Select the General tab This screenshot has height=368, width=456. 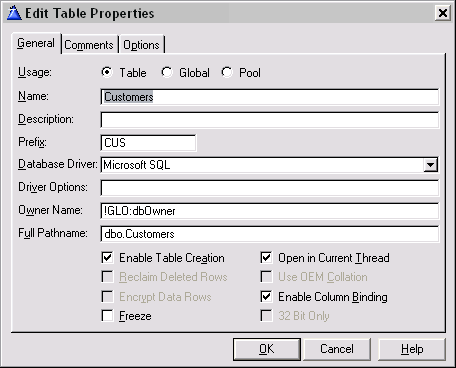36,43
